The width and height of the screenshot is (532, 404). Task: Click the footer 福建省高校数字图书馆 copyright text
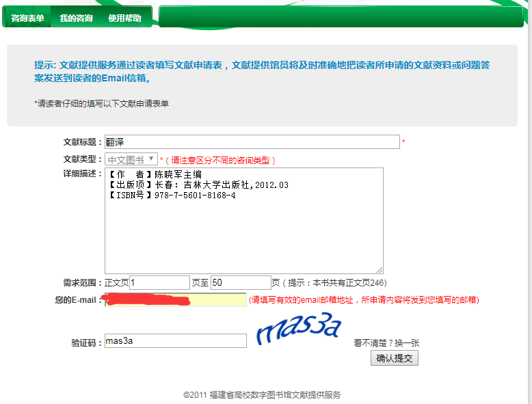coord(262,394)
